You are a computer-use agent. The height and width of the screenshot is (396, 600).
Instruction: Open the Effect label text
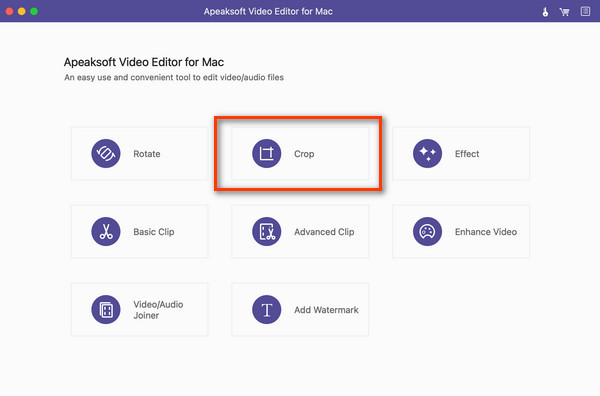467,154
